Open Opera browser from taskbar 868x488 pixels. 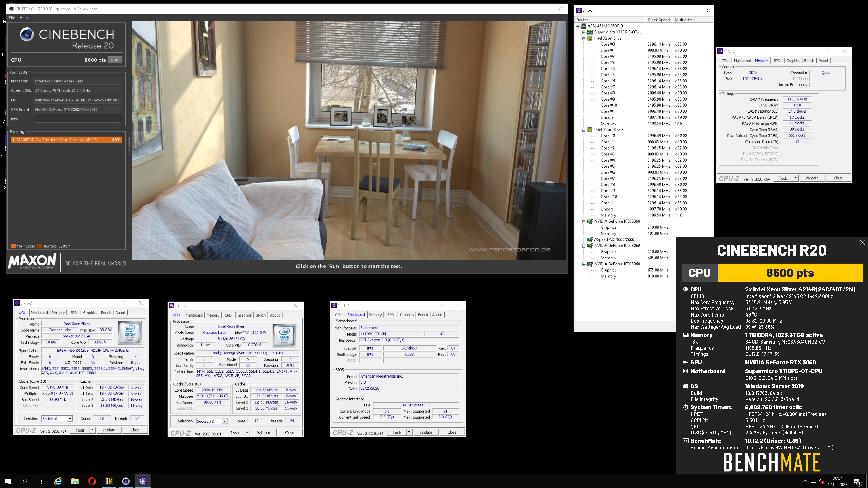[x=92, y=481]
